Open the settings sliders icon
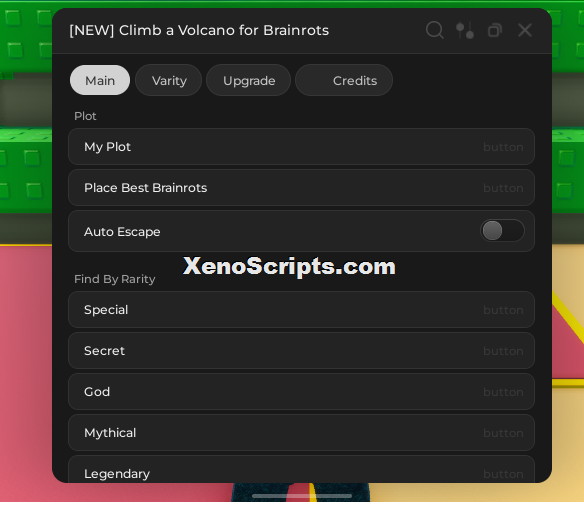Viewport: 584px width, 532px height. click(x=465, y=30)
